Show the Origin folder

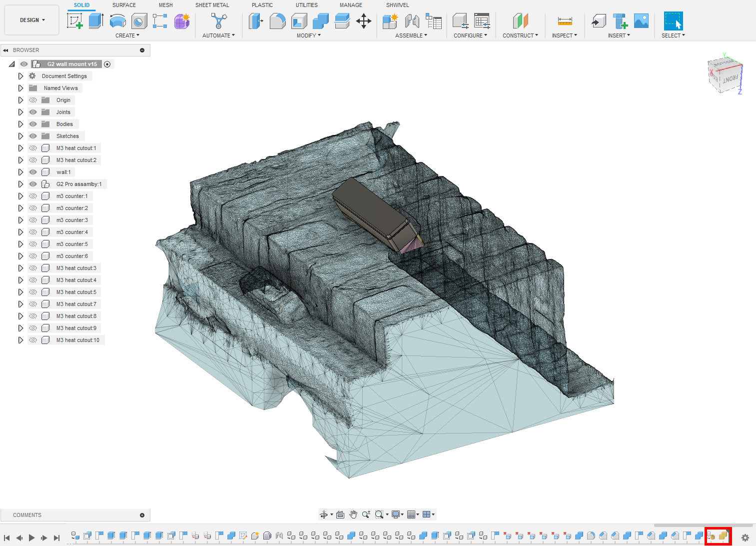tap(32, 100)
